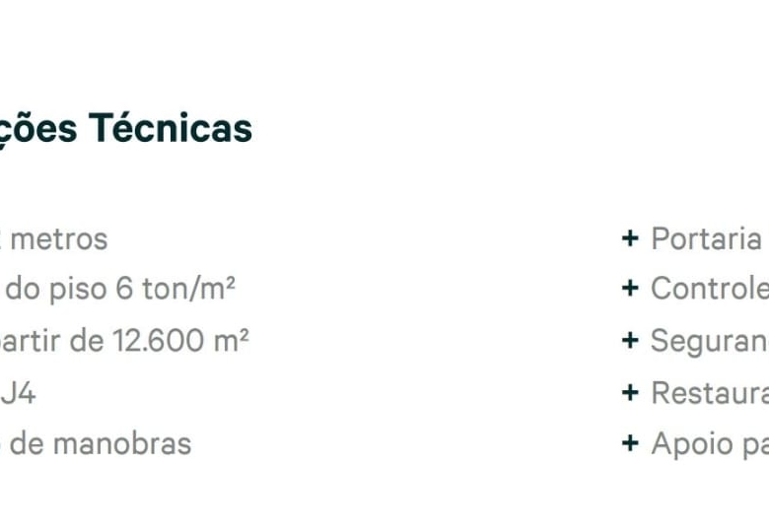
Task: Click the plus icon beside Portaria
Action: (x=630, y=238)
